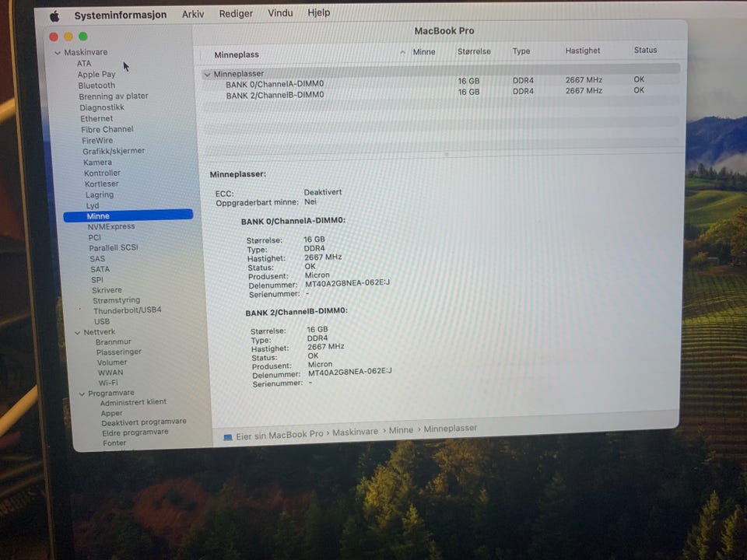
Task: Select Wi-Fi under Nettverk
Action: click(x=108, y=383)
